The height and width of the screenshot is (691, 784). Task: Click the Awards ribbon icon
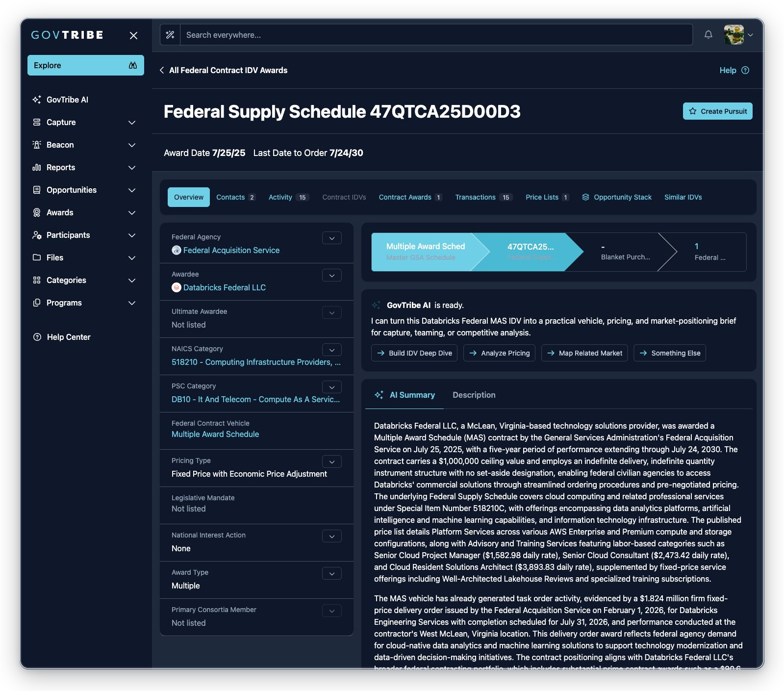(37, 212)
